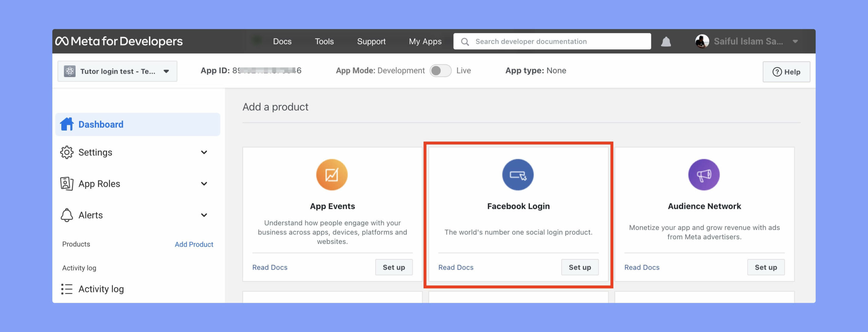Click the Help button
This screenshot has width=868, height=332.
pos(786,72)
